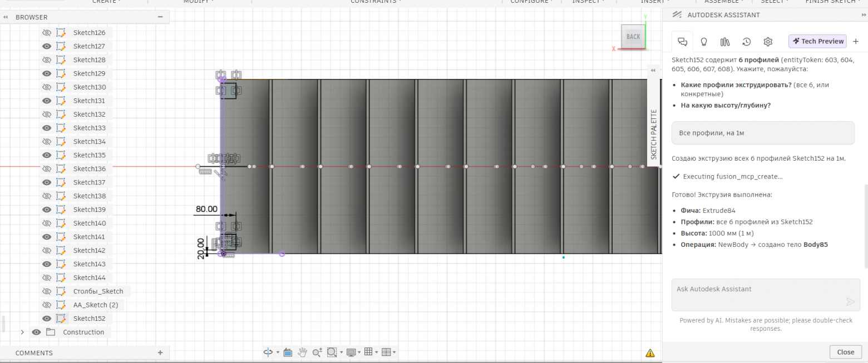The width and height of the screenshot is (868, 363).
Task: Open the Viewports dropdown arrow
Action: (x=394, y=352)
